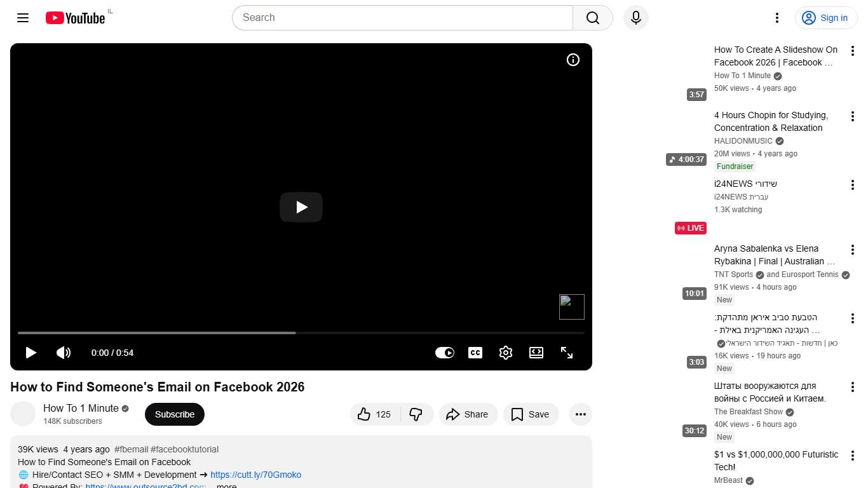Expand the video description with 'more'

[226, 485]
